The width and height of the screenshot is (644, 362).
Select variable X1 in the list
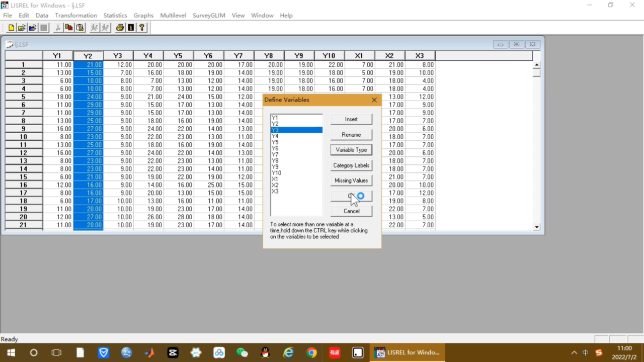point(296,179)
